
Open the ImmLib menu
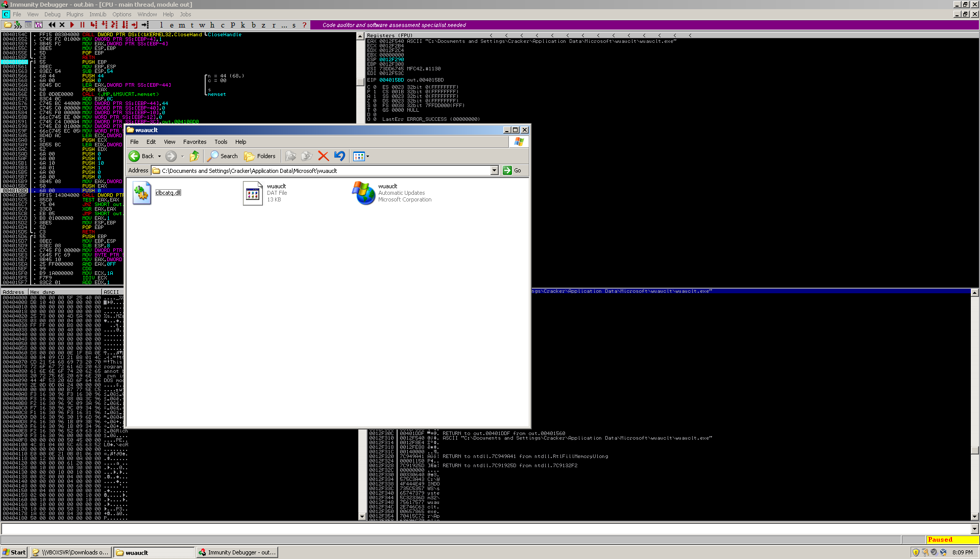98,14
